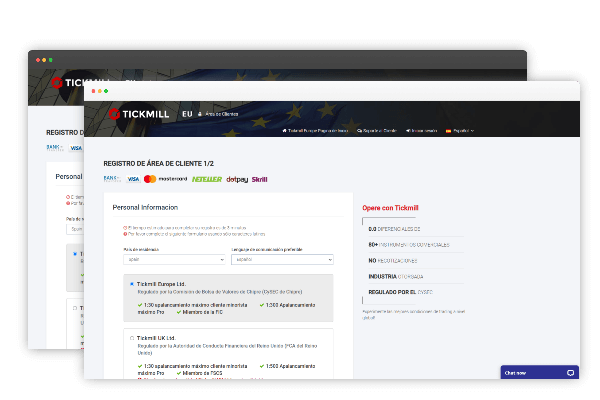This screenshot has height=400, width=600.
Task: Select the first entity radio in the back window
Action: [x=75, y=254]
